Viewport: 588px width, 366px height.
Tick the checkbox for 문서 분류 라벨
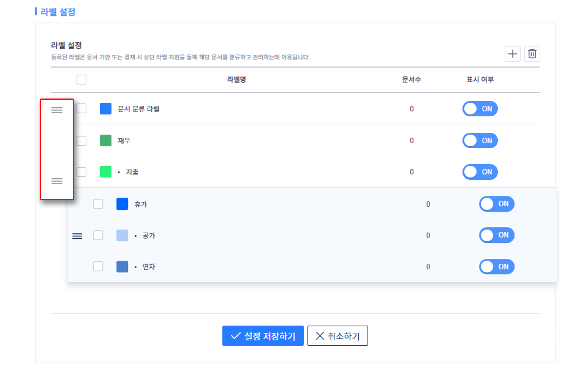tap(81, 109)
